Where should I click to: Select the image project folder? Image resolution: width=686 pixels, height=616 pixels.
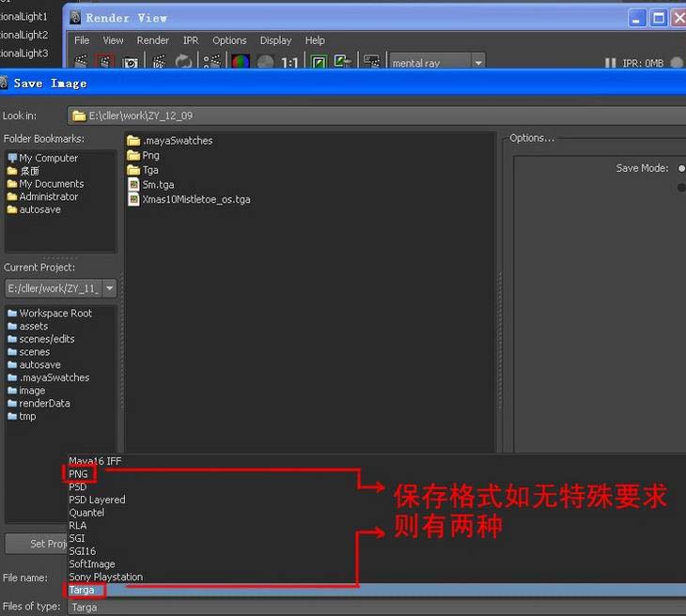pos(26,391)
